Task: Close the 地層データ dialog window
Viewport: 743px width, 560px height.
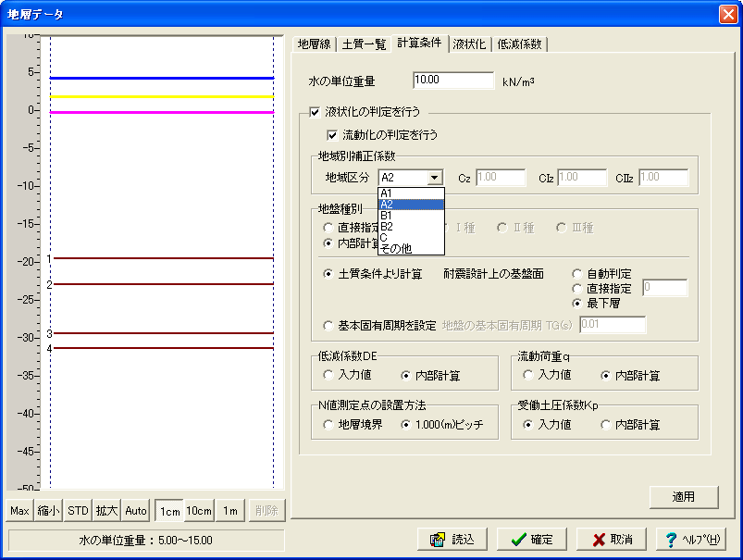Action: click(x=728, y=14)
